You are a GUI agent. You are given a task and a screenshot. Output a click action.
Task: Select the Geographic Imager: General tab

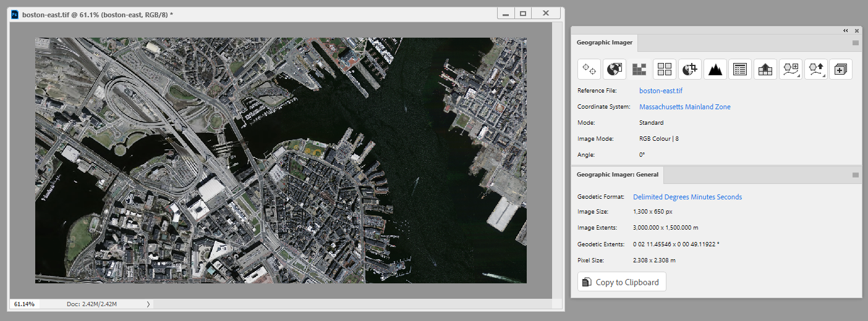pyautogui.click(x=618, y=175)
